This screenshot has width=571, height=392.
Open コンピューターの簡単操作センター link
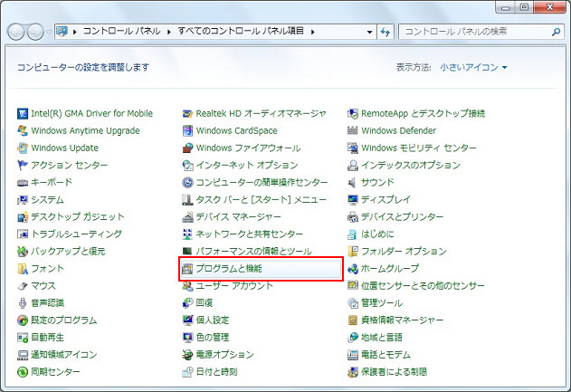[262, 182]
